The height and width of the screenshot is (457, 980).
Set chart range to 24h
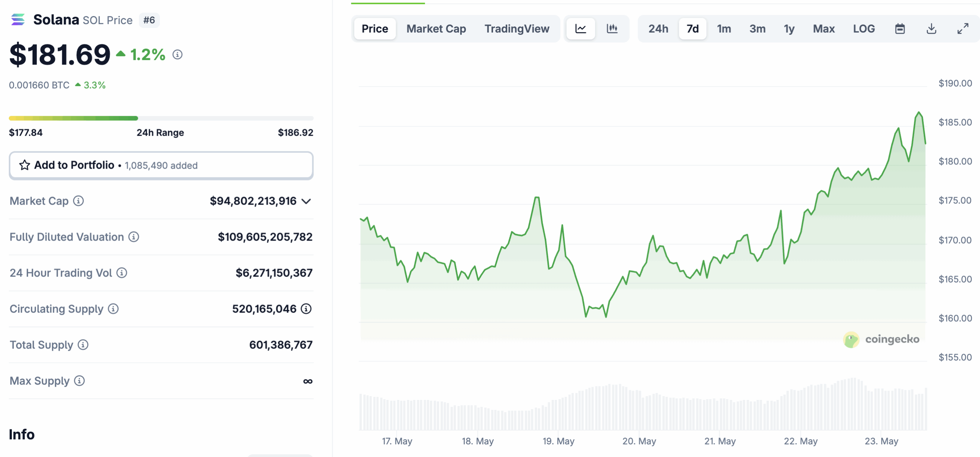coord(658,29)
